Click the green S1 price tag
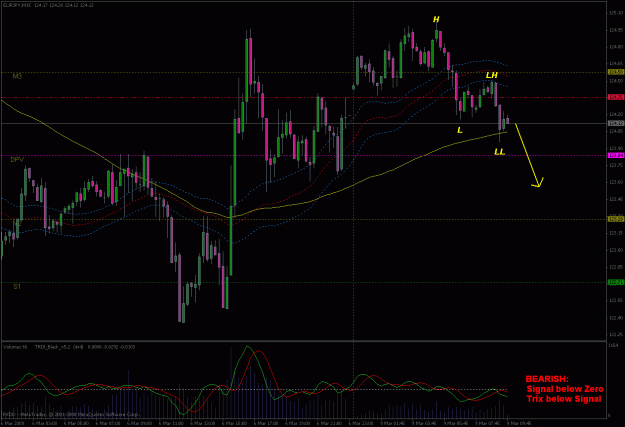 [x=616, y=282]
